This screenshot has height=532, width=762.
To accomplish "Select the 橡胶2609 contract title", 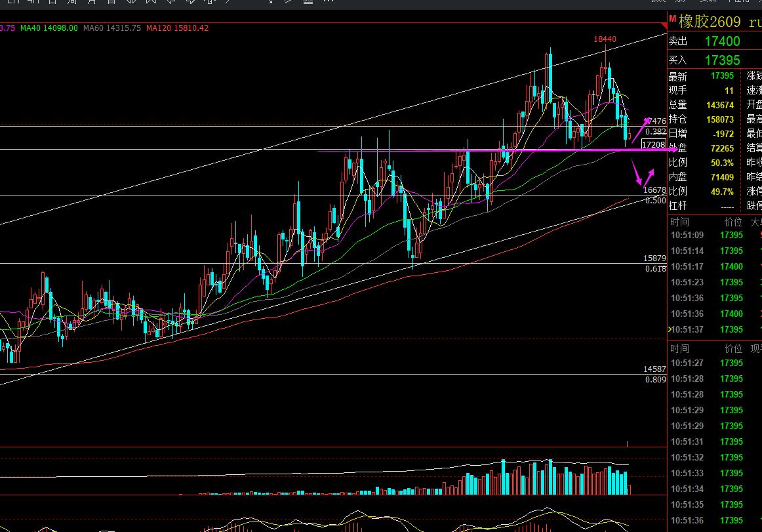I will [709, 22].
